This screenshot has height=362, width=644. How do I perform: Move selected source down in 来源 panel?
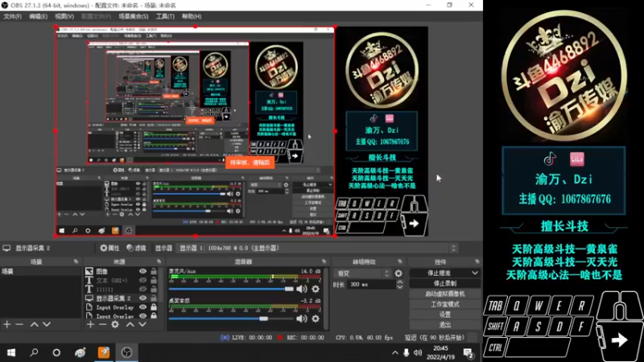click(142, 324)
